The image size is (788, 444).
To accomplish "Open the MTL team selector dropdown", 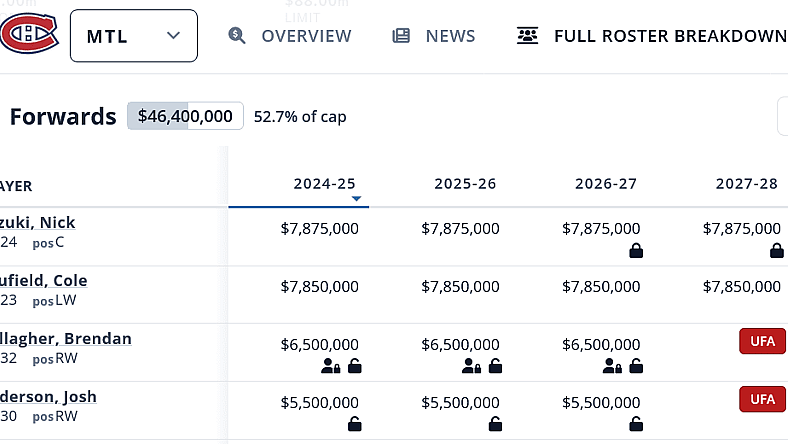I will click(133, 36).
